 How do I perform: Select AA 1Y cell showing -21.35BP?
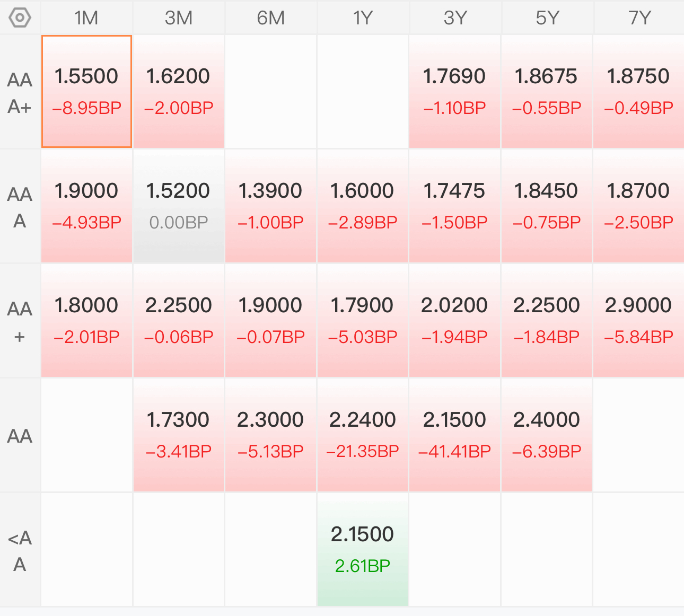[x=363, y=435]
